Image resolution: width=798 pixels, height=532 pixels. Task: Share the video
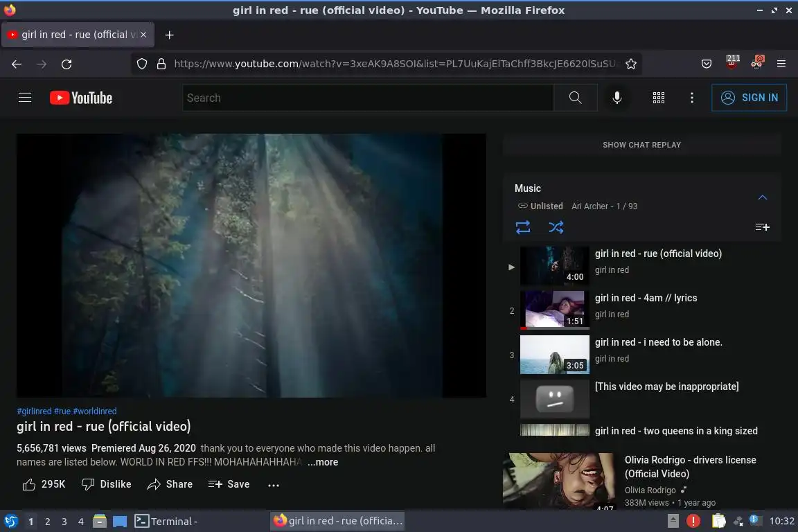click(170, 484)
